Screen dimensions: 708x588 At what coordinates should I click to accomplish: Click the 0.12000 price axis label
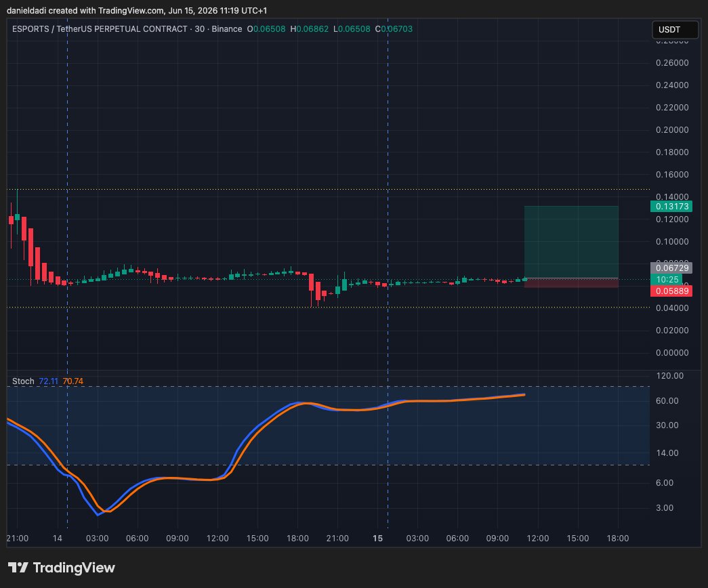click(x=672, y=219)
